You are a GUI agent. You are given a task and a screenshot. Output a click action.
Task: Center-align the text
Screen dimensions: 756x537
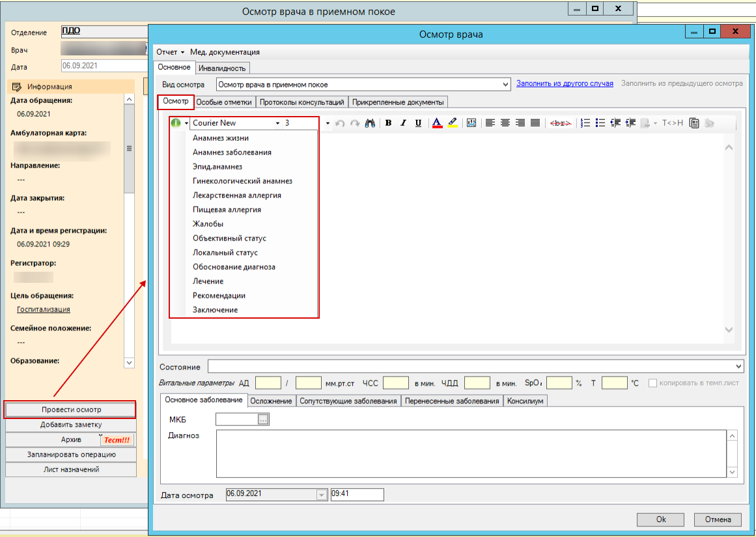pyautogui.click(x=505, y=124)
